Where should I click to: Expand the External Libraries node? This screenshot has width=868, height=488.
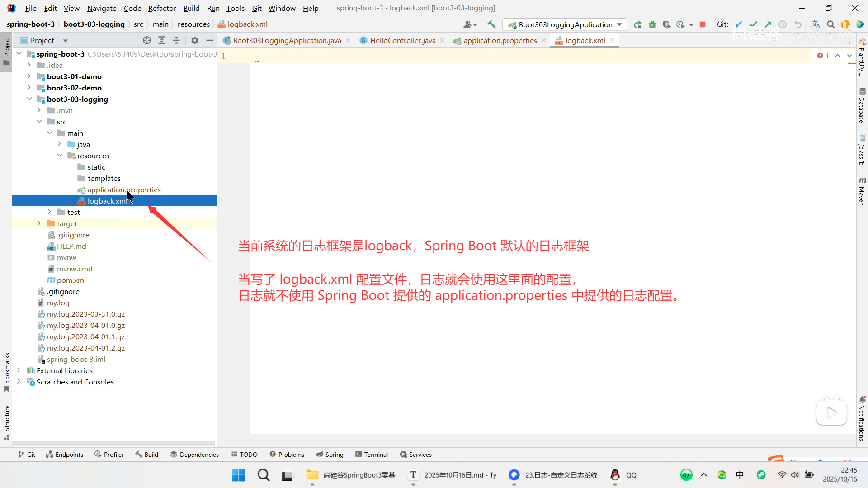click(x=19, y=370)
